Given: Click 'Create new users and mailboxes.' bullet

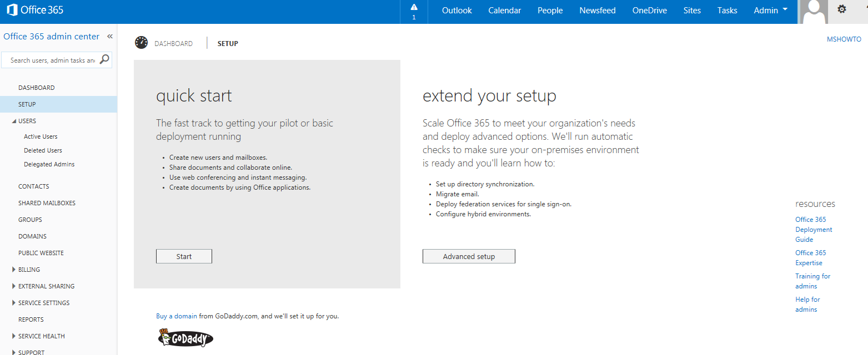Looking at the screenshot, I should pos(218,158).
